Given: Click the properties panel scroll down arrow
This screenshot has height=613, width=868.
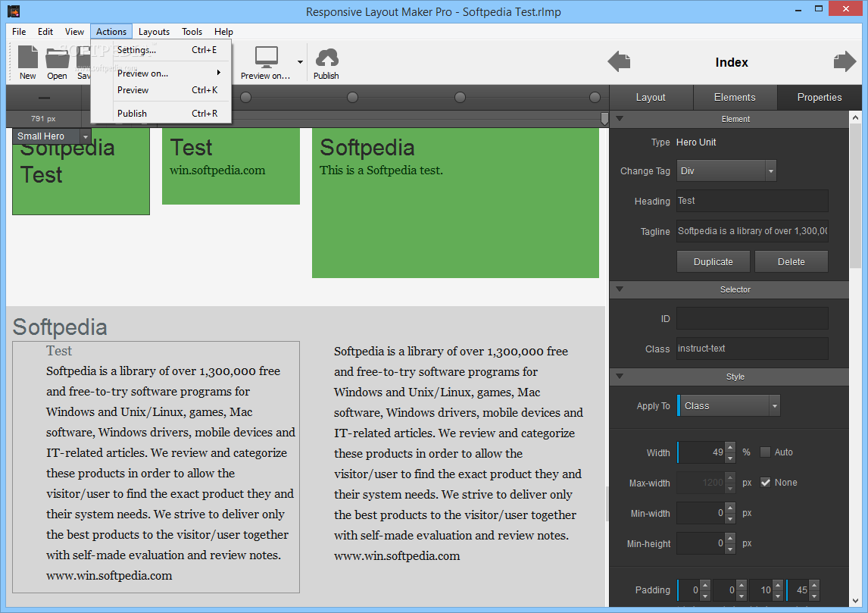Looking at the screenshot, I should click(855, 601).
